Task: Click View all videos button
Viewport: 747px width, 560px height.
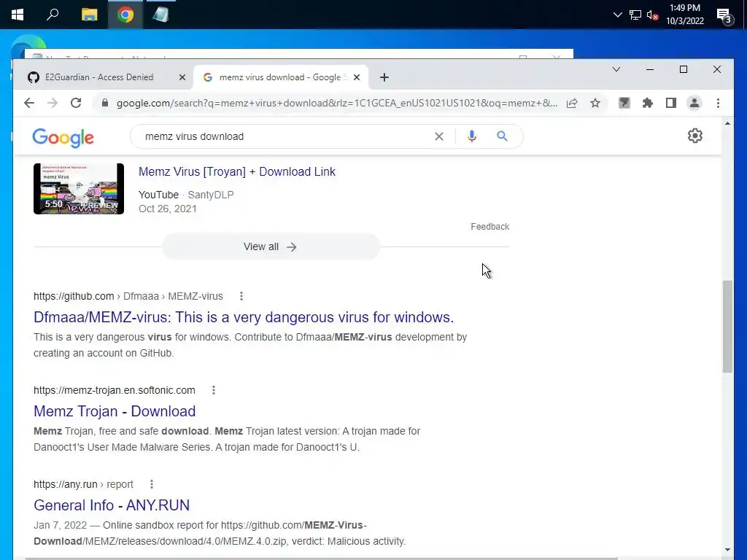Action: point(271,246)
